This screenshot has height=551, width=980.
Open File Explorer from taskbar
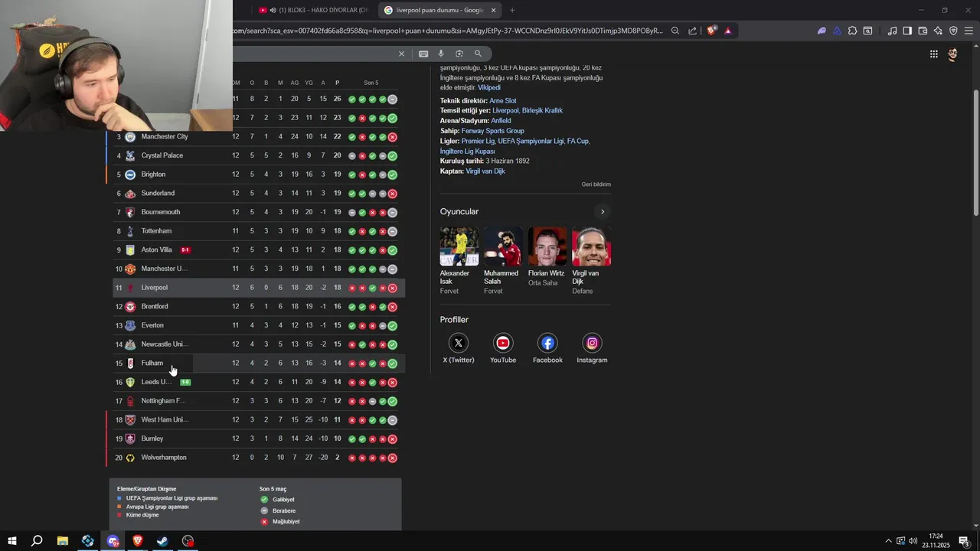62,541
